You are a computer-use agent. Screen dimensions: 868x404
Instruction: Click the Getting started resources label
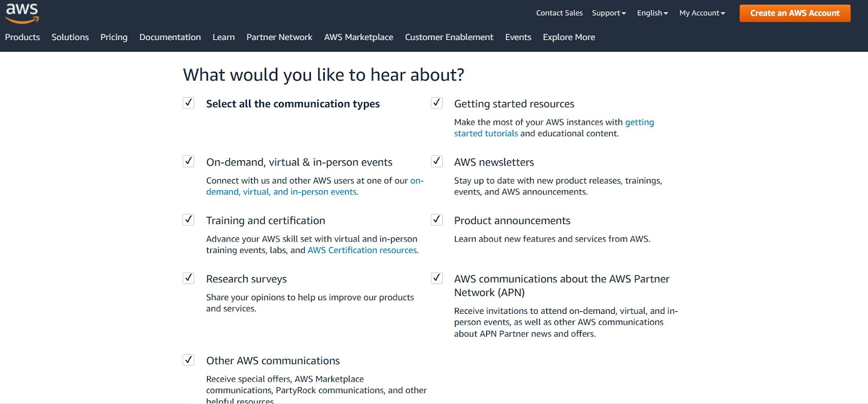point(514,104)
